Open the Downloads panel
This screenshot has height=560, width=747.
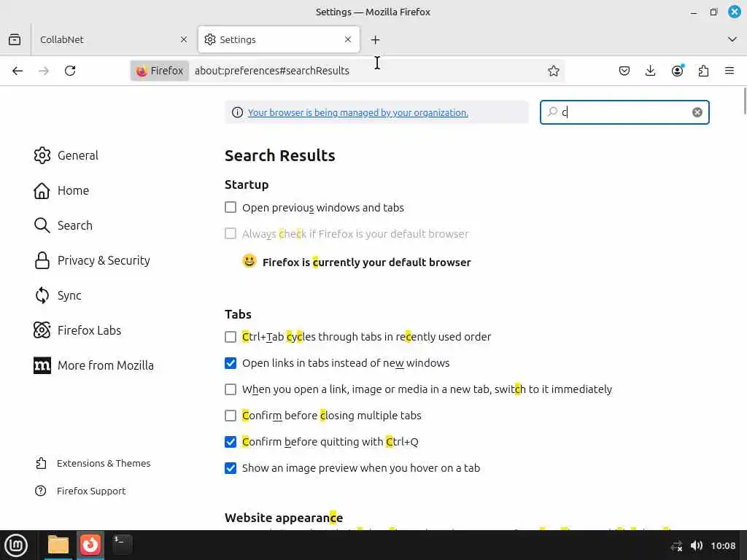point(650,71)
